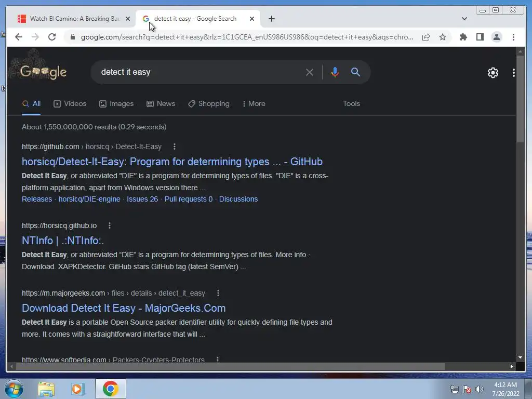Switch to Images results
The image size is (532, 399).
point(116,104)
